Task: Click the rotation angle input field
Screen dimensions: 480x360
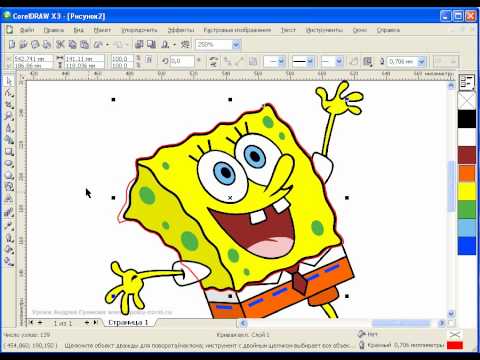Action: [182, 61]
